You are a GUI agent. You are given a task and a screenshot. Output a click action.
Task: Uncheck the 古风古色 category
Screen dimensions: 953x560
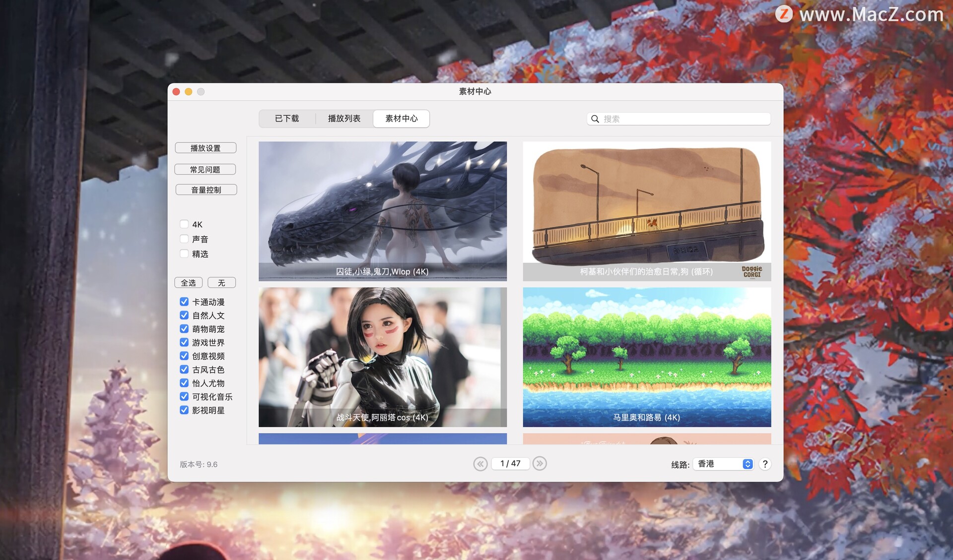tap(184, 370)
